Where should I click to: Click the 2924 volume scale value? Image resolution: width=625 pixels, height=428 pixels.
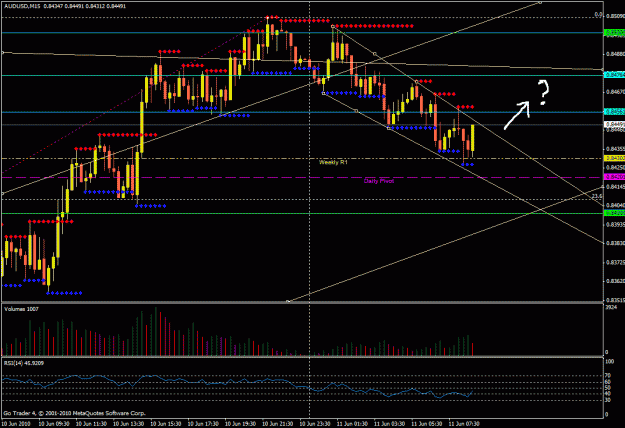coord(611,308)
